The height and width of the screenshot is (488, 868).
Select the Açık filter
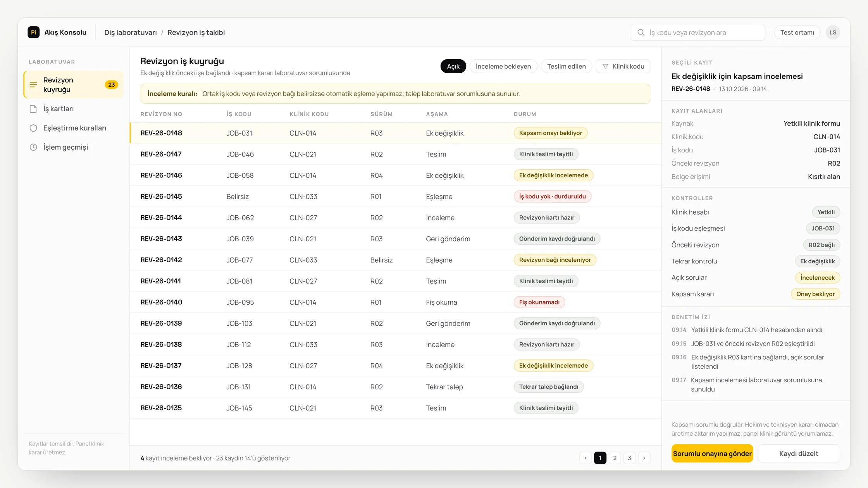coord(453,67)
